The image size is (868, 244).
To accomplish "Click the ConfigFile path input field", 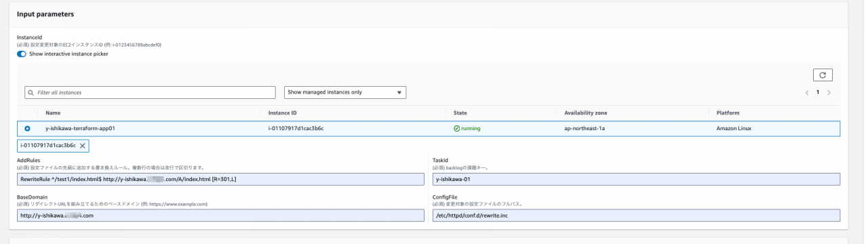I will coord(636,215).
